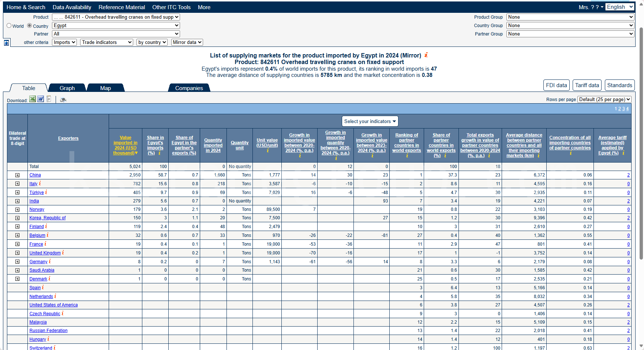
Task: Open info icon beside the page title
Action: click(426, 55)
